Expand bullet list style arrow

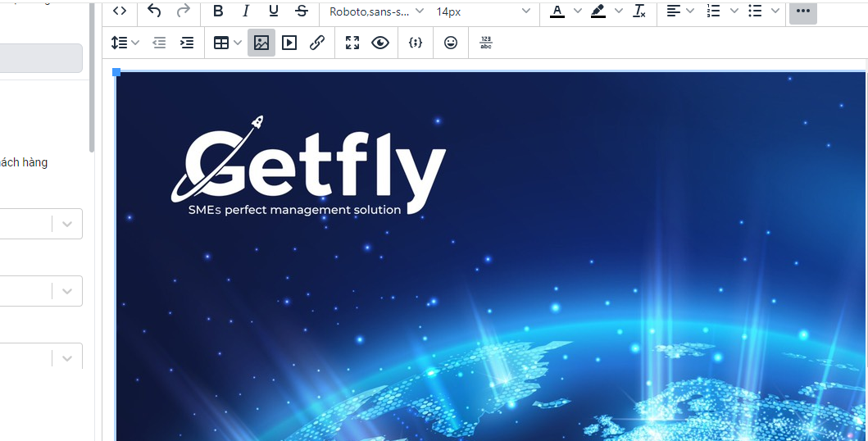point(775,11)
